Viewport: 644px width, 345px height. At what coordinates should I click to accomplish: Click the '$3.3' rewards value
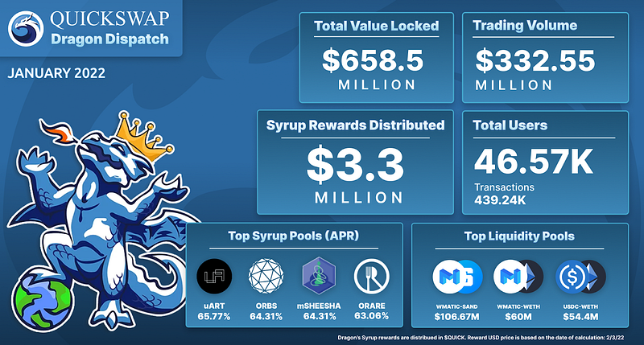(355, 165)
